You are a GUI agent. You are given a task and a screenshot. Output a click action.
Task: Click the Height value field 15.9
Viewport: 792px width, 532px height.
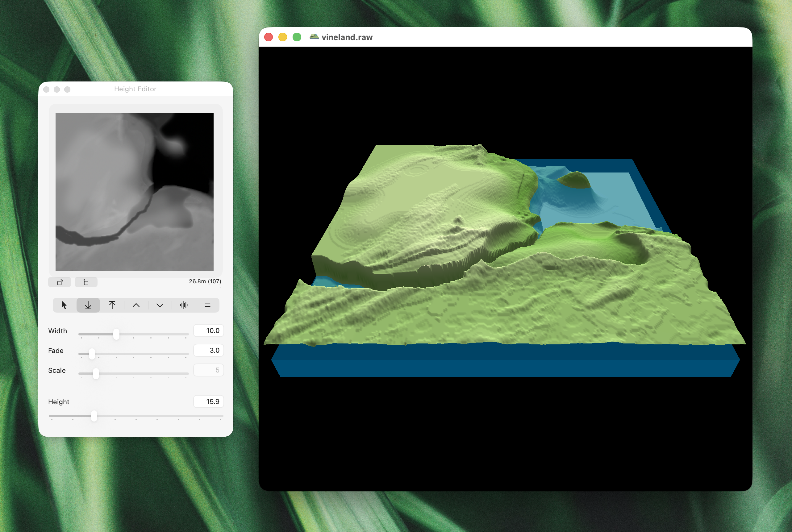208,402
